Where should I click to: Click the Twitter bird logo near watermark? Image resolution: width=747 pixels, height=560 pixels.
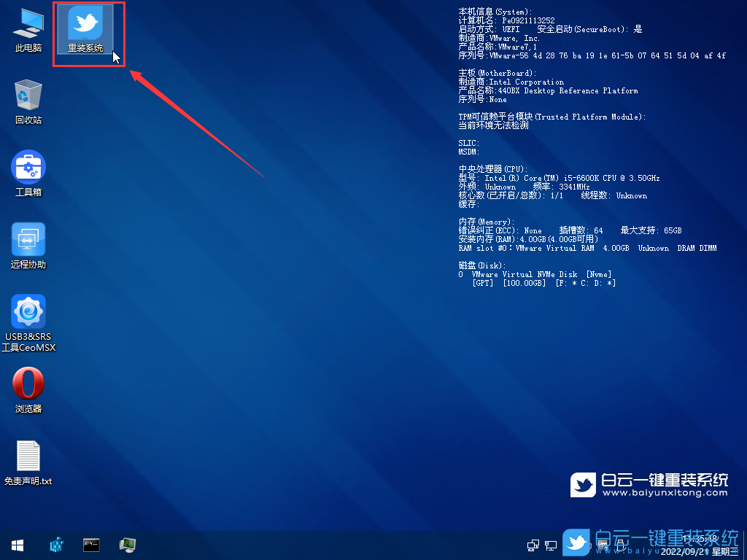[x=582, y=483]
